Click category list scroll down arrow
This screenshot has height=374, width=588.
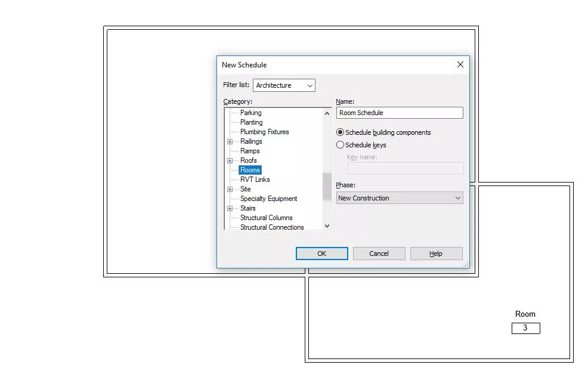click(327, 226)
